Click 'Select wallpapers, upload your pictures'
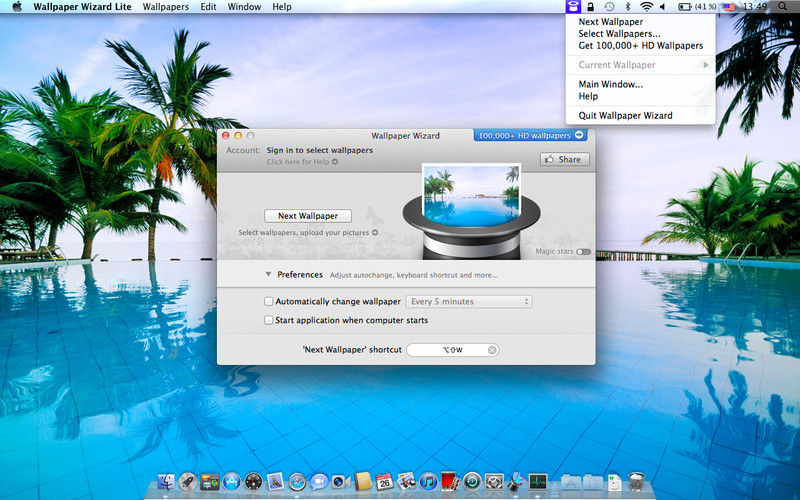800x500 pixels. (x=304, y=232)
